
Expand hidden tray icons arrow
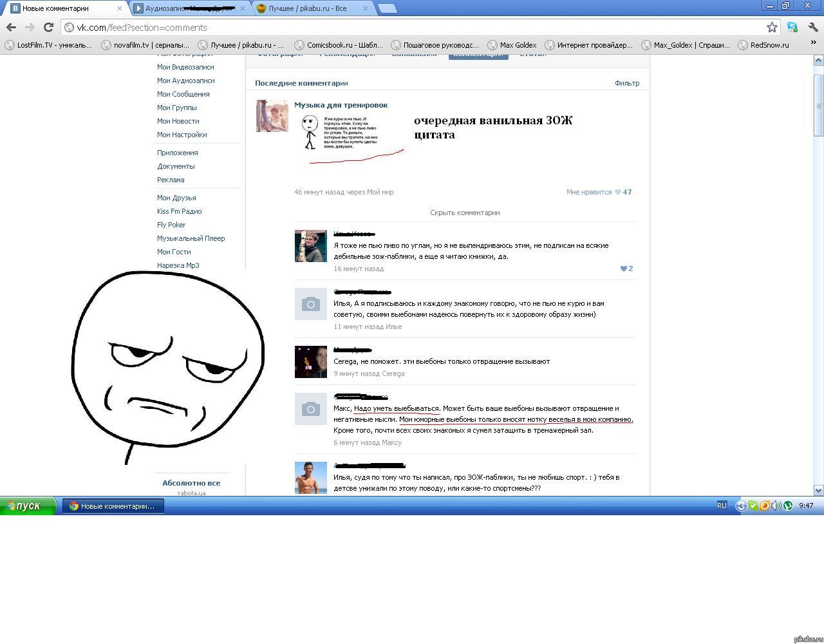pos(741,506)
